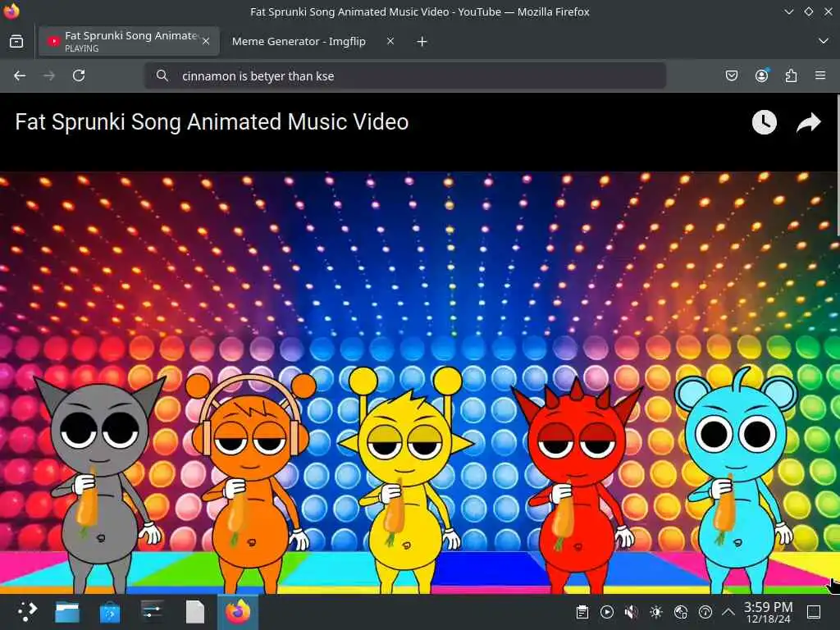Click the Watch later clock icon

click(764, 122)
